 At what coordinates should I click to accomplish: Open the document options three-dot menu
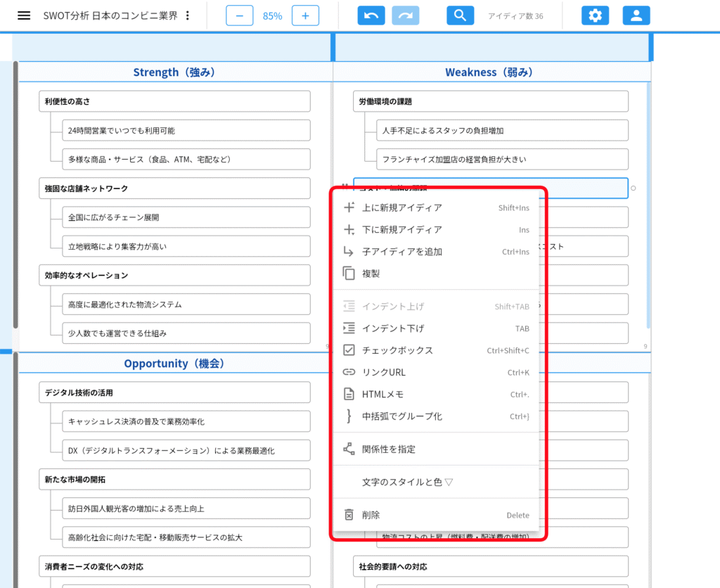tap(187, 15)
